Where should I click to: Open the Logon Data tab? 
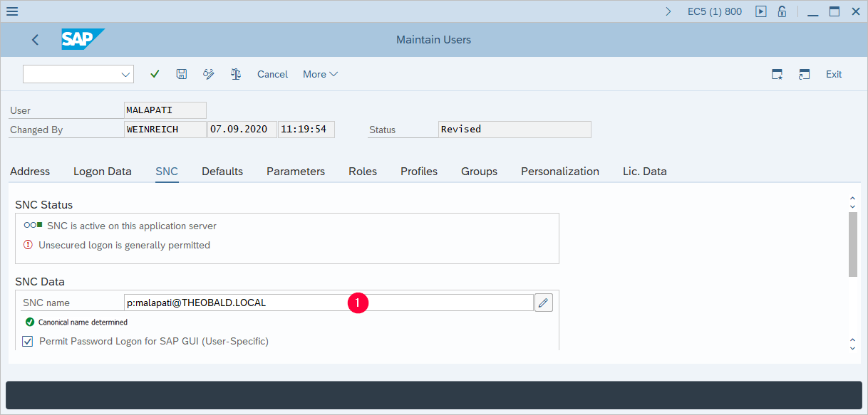click(102, 171)
